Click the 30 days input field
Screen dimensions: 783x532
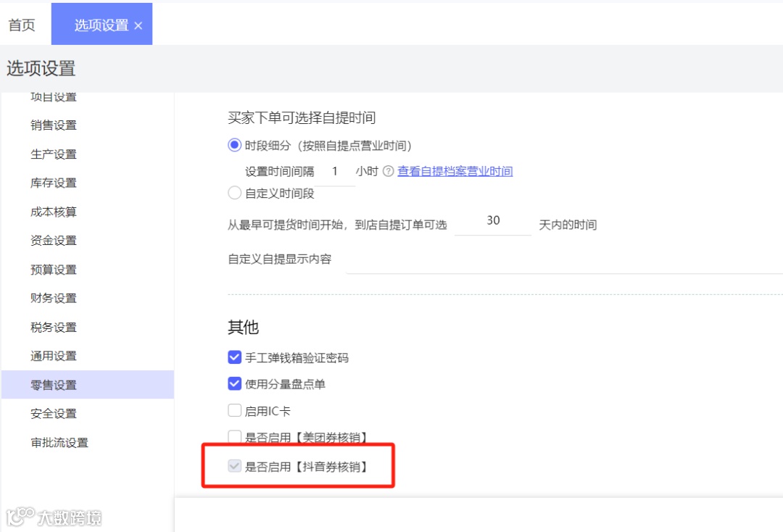tap(493, 221)
